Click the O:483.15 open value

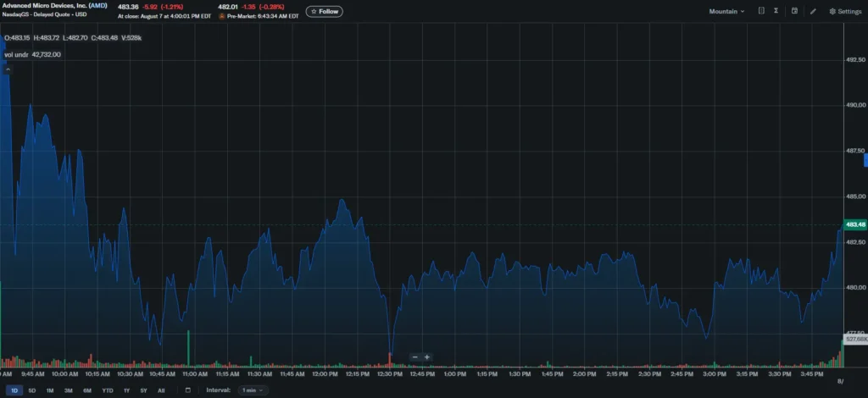coord(17,38)
